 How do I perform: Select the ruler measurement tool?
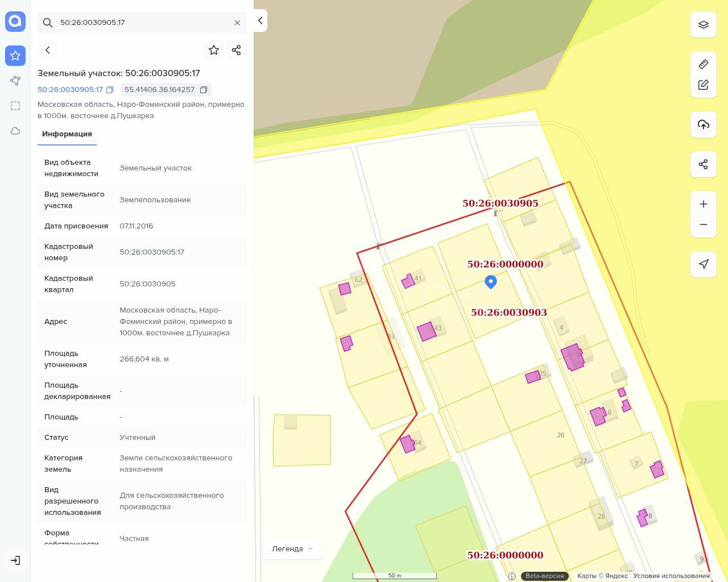tap(704, 64)
